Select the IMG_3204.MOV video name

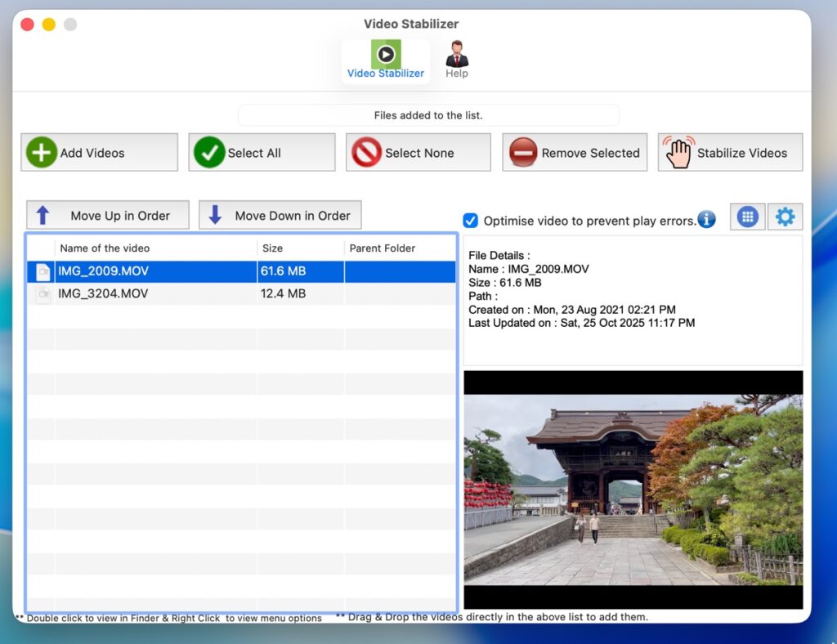[104, 294]
